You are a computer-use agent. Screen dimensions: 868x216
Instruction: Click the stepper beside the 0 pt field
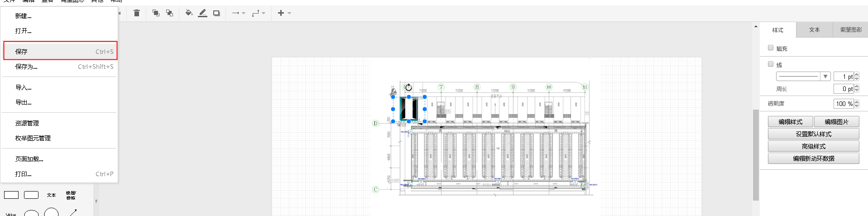(857, 89)
